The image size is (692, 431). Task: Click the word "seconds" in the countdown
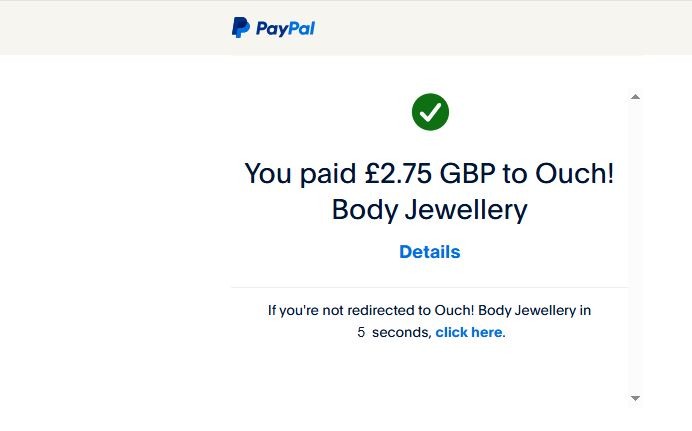[401, 332]
